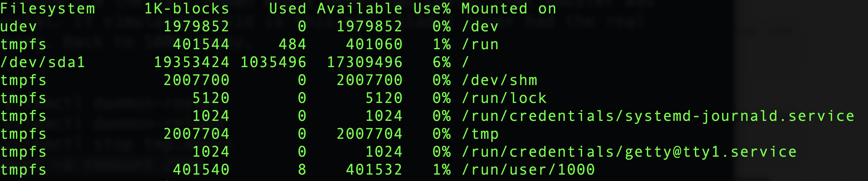
Task: Click the 6% usage value
Action: pos(441,63)
